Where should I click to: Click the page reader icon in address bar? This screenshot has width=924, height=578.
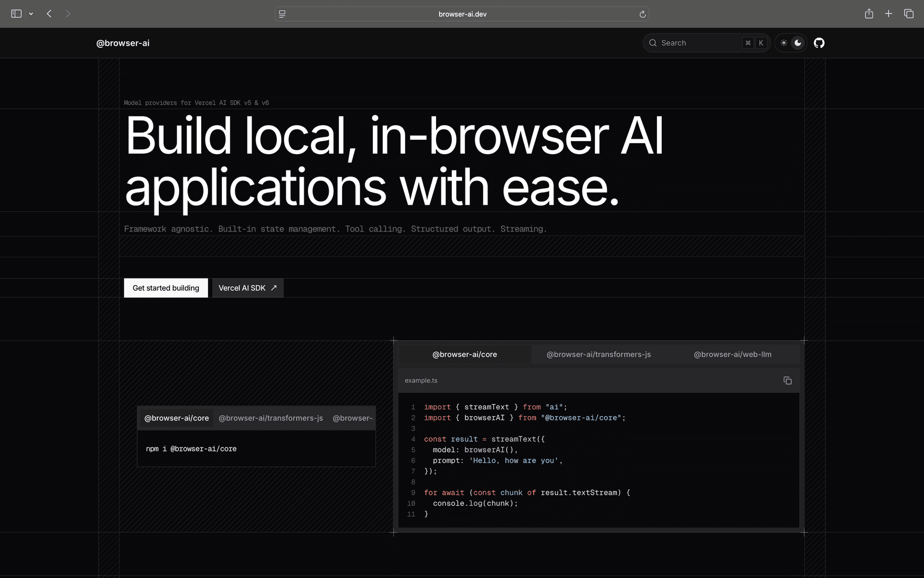[x=282, y=14]
